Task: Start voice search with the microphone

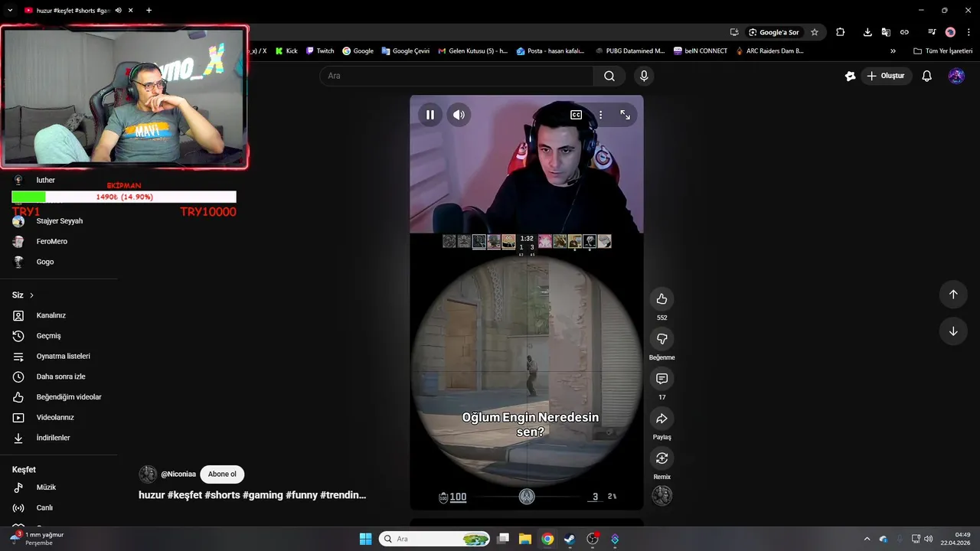Action: tap(644, 76)
